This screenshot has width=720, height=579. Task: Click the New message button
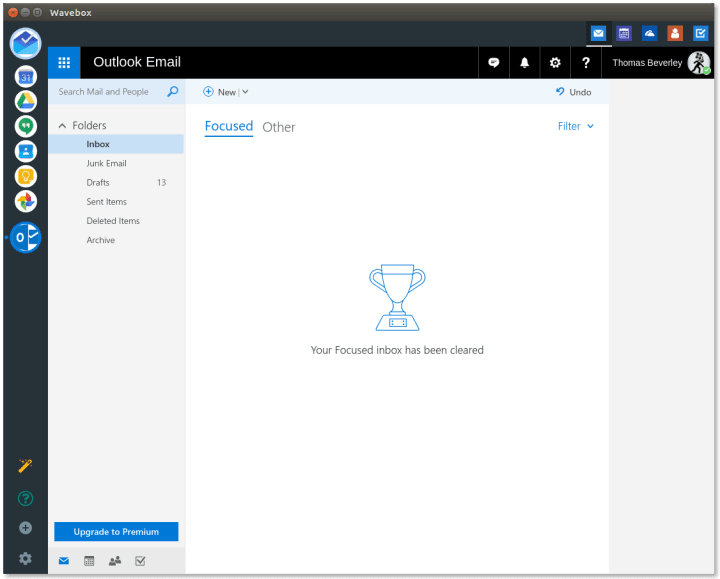pos(219,92)
